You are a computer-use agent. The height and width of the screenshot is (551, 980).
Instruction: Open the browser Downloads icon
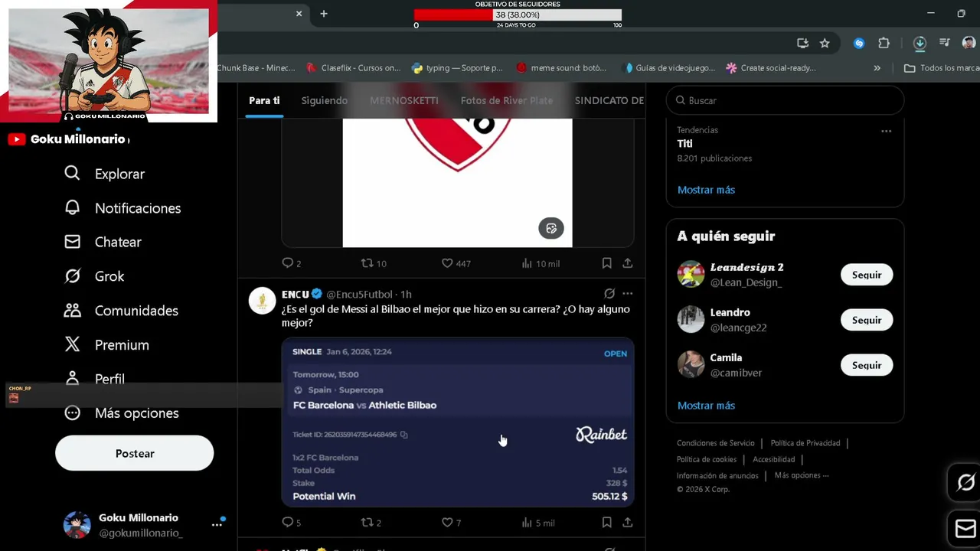(x=920, y=44)
